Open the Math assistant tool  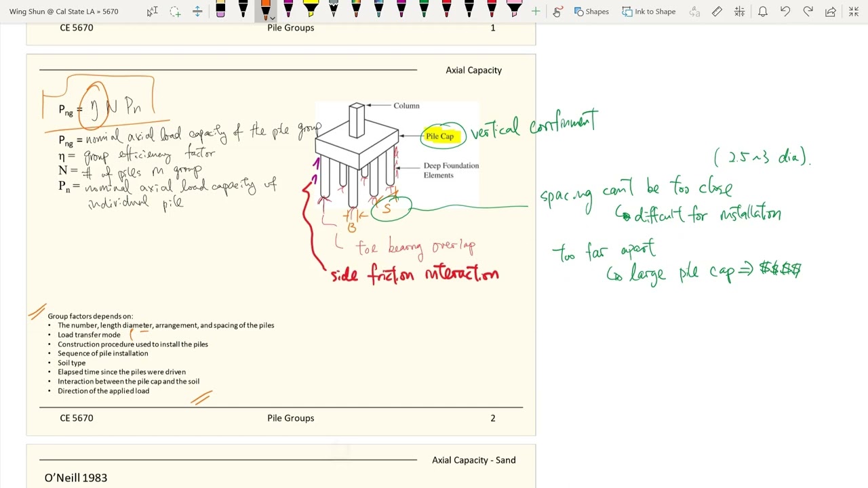point(739,12)
